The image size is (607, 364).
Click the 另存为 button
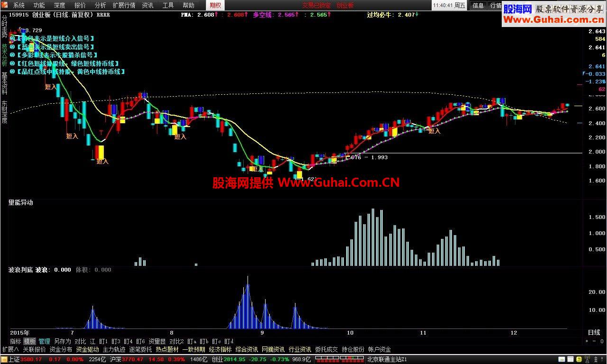click(x=62, y=341)
